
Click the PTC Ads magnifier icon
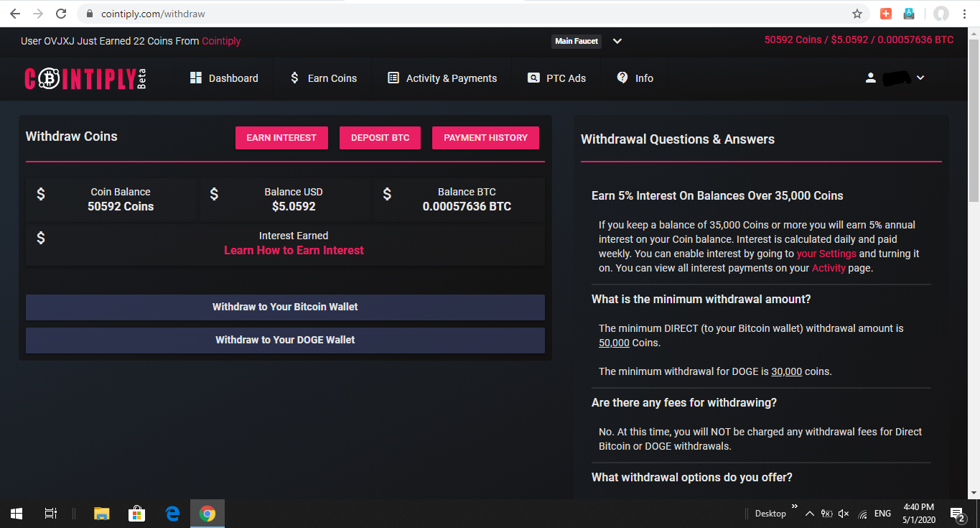point(533,78)
